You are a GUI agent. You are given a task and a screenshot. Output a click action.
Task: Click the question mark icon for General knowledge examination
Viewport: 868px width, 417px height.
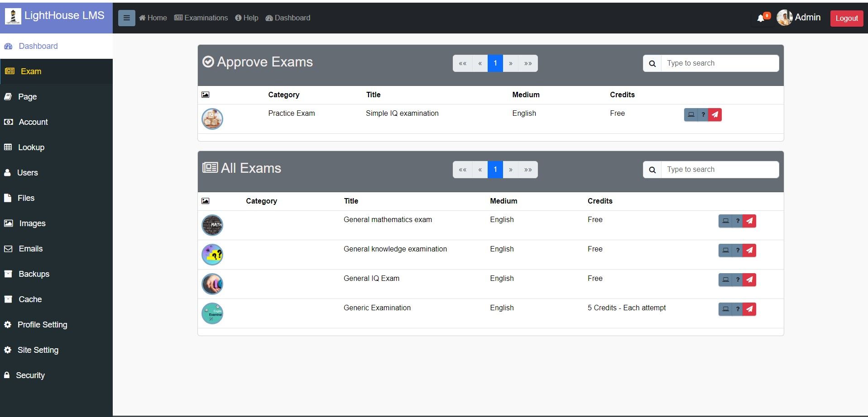738,251
